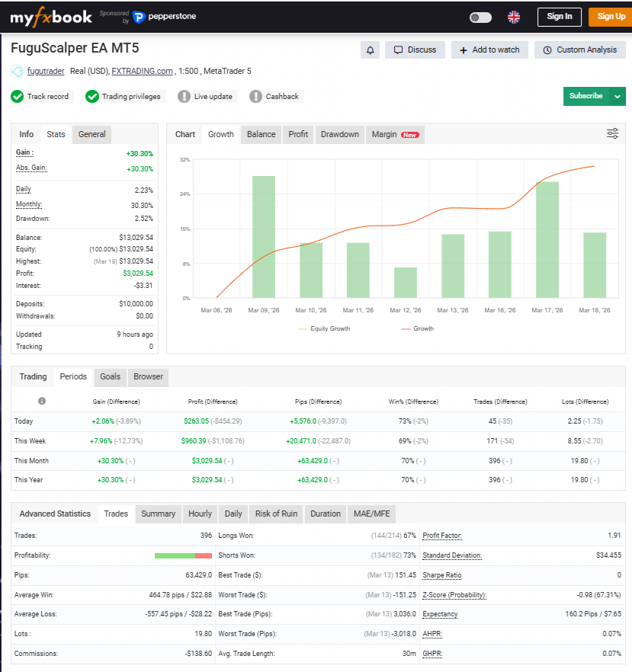Select the Drawdown chart tab
This screenshot has width=632, height=672.
point(339,135)
